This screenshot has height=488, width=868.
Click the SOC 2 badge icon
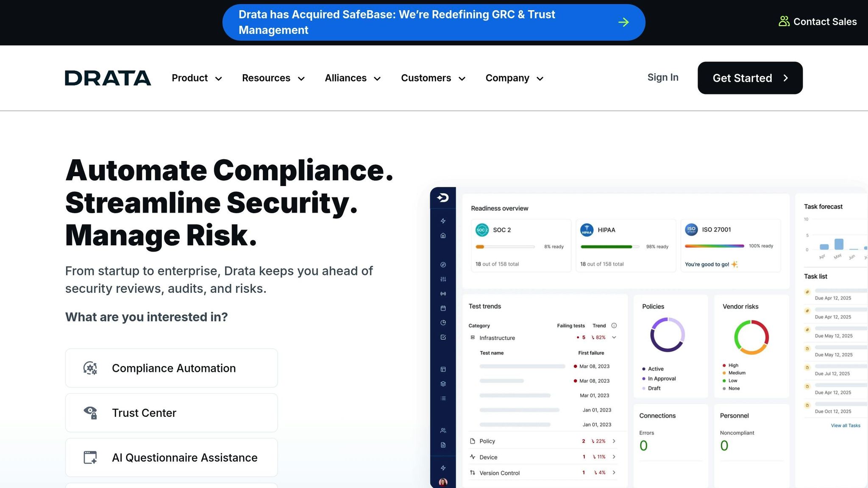[482, 230]
